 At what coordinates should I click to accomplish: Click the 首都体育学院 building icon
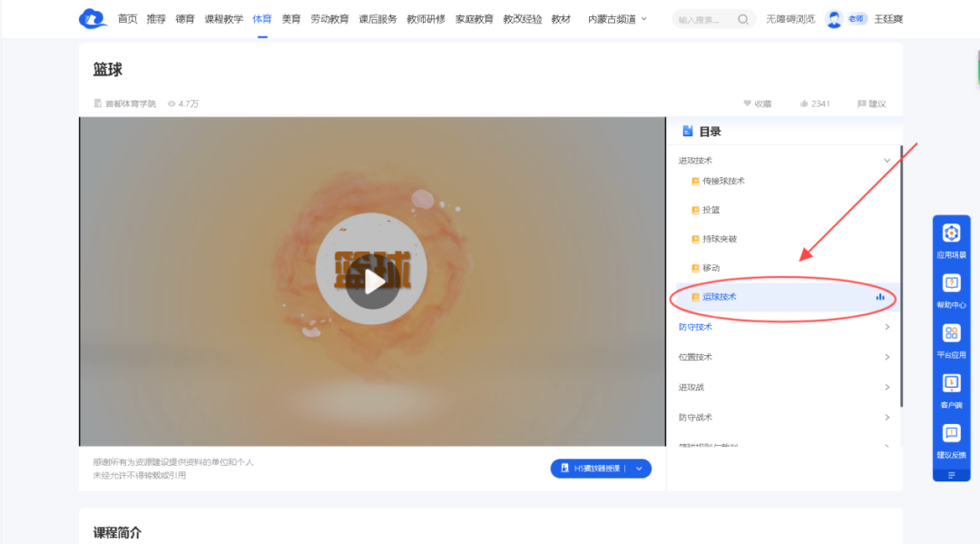coord(97,104)
